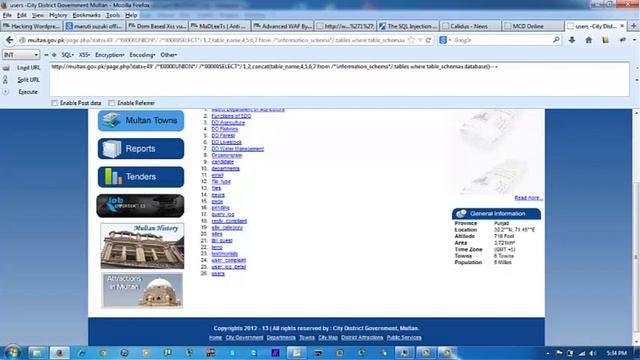The height and width of the screenshot is (360, 640).
Task: Switch to the MCD Online tab
Action: pyautogui.click(x=532, y=26)
